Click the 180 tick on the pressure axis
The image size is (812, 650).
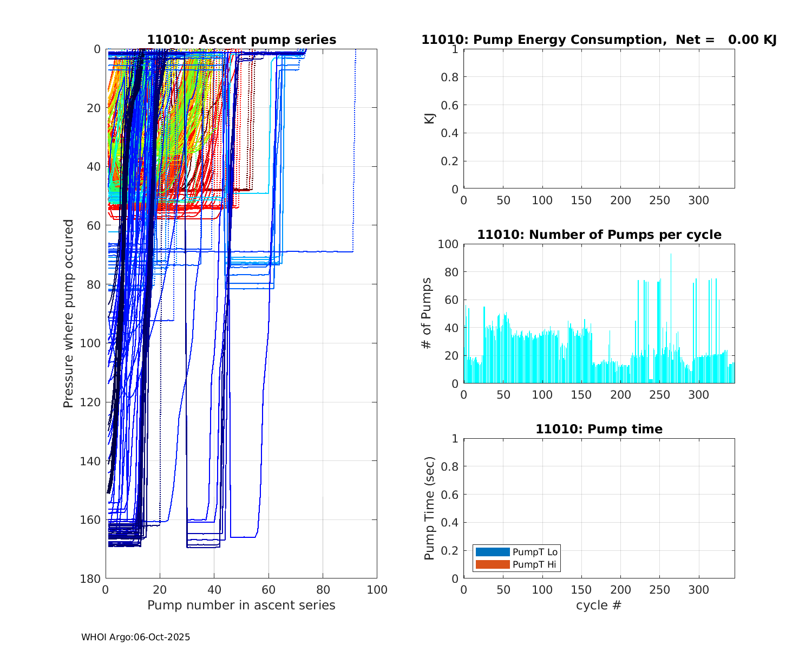coord(89,578)
